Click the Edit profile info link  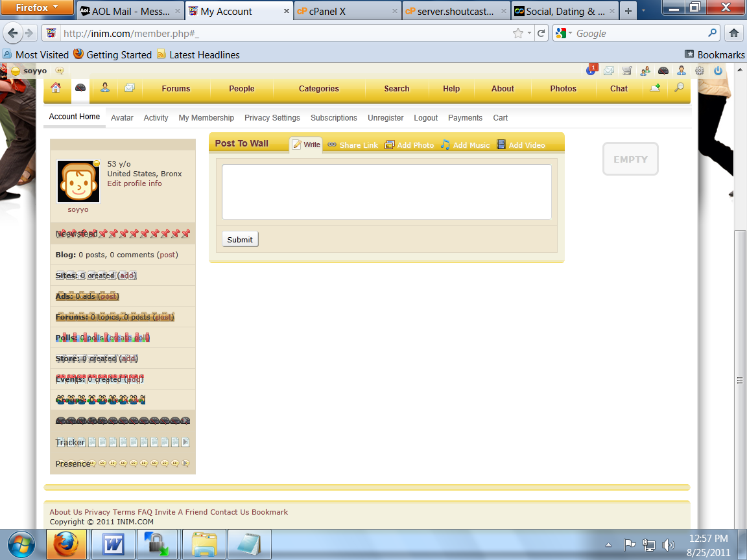[x=134, y=183]
